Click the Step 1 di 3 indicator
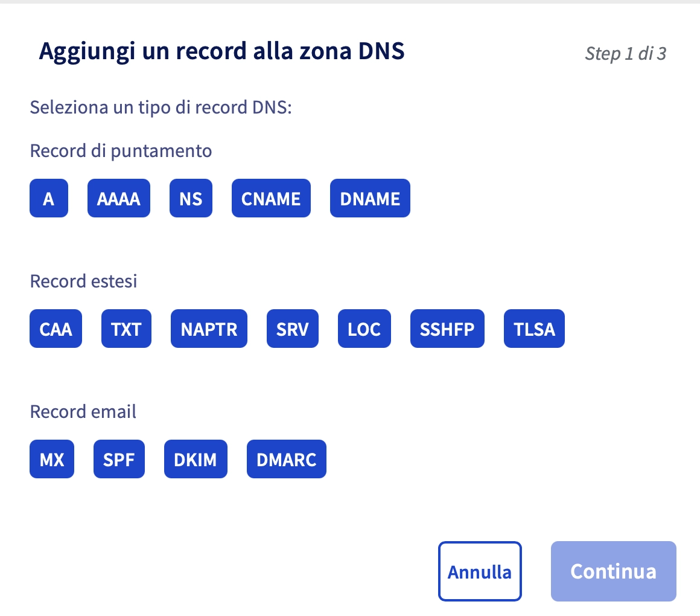Screen dimensions: 700x616 pos(625,54)
